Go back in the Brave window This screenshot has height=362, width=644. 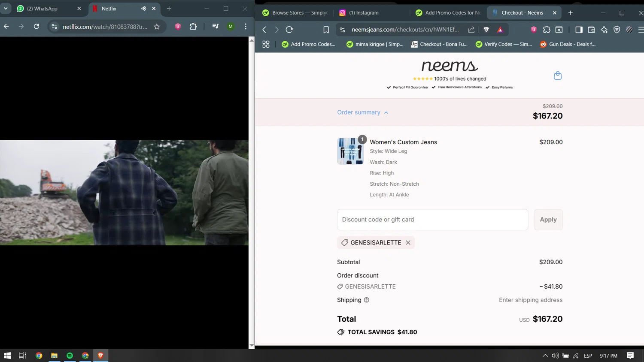(x=264, y=30)
